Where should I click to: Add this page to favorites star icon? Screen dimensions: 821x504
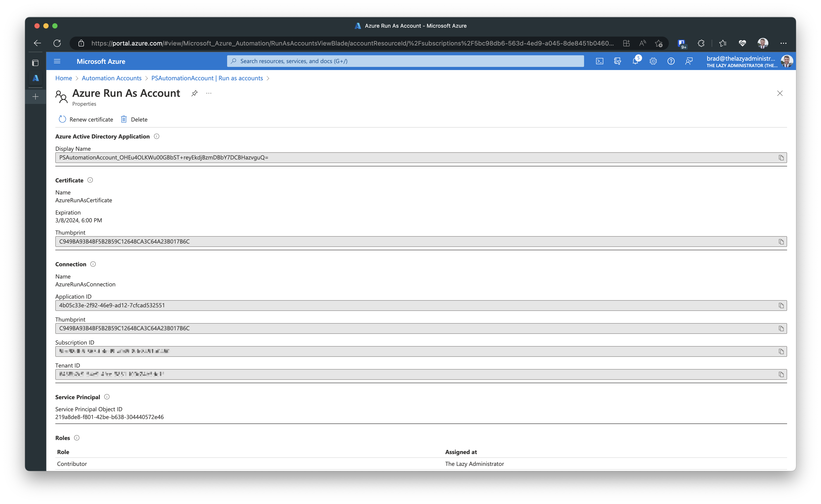point(659,43)
